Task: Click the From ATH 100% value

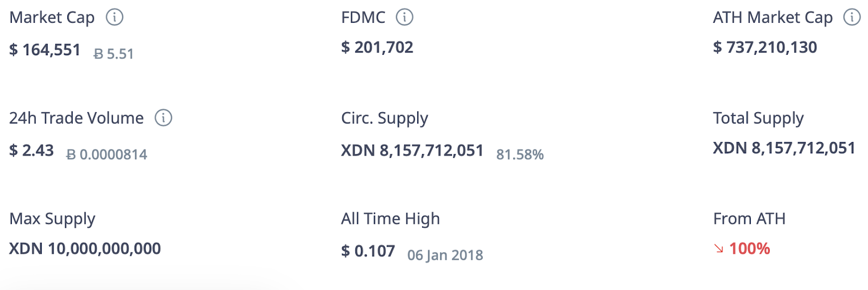Action: 750,249
